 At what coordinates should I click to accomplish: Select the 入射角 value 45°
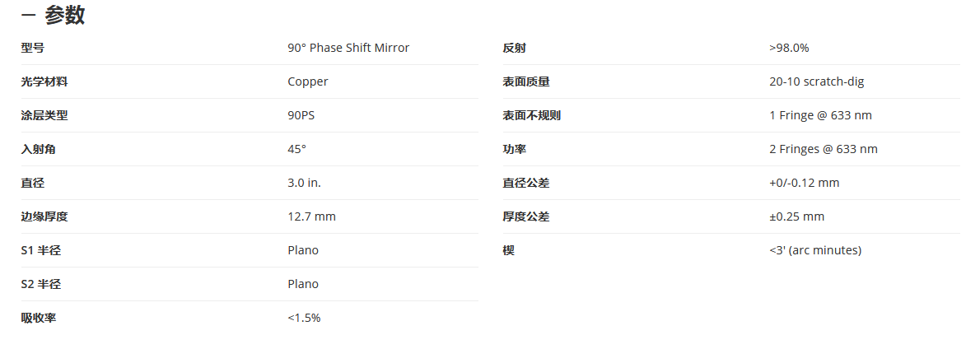(x=296, y=149)
